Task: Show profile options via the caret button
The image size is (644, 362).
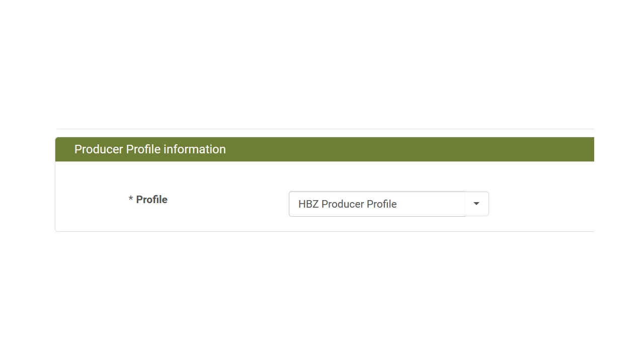Action: (476, 204)
